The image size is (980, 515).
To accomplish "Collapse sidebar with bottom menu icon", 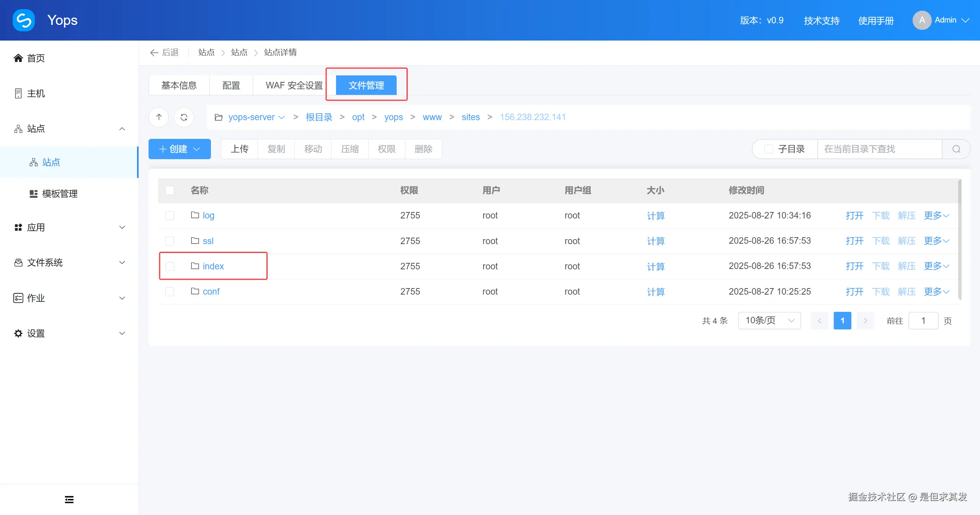I will point(69,499).
